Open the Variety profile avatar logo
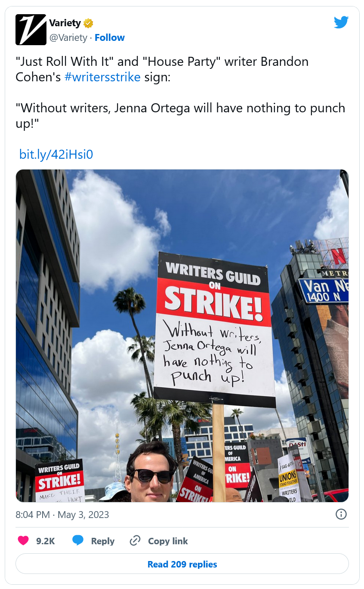Screen dimensions: 364x589 click(x=31, y=30)
